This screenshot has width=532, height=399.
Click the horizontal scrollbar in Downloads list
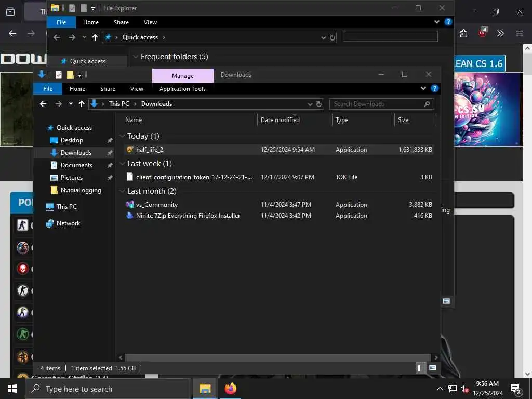pyautogui.click(x=277, y=357)
